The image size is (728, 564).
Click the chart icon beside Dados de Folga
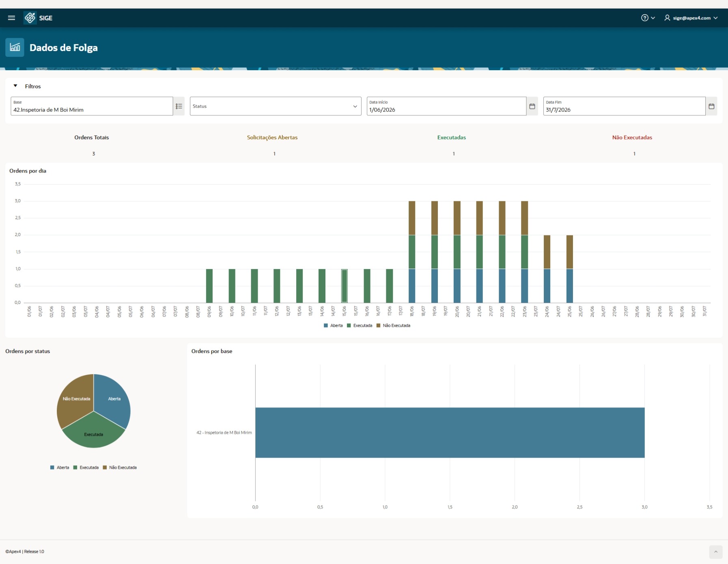click(x=15, y=47)
